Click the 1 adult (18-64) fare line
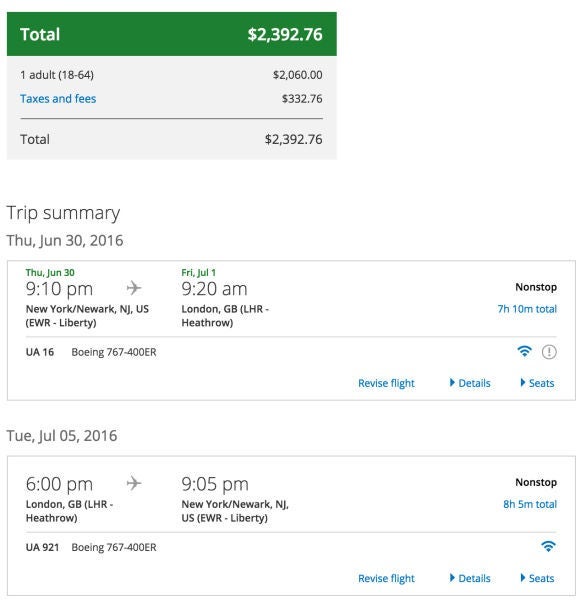The width and height of the screenshot is (580, 600). click(x=171, y=75)
